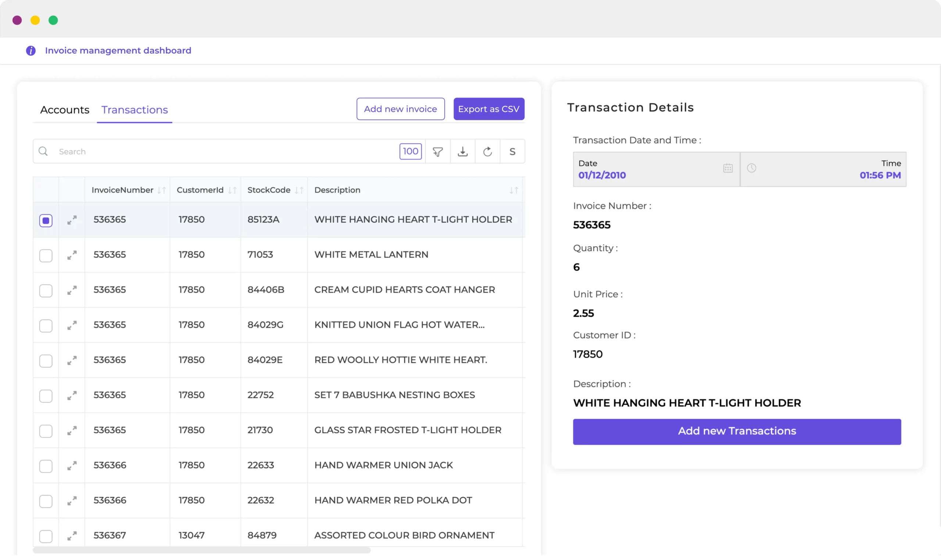Select the HAND WARMER UNION JACK row checkbox
This screenshot has width=941, height=560.
pos(46,466)
